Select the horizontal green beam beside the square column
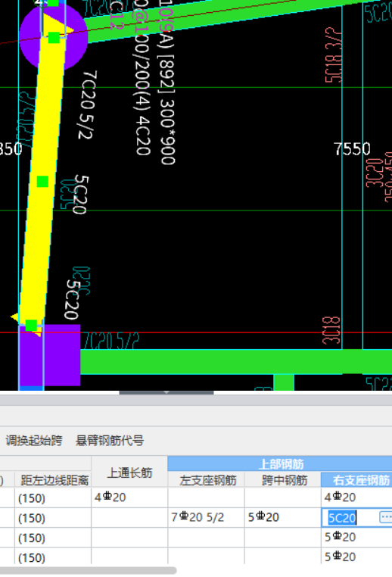 pyautogui.click(x=235, y=362)
